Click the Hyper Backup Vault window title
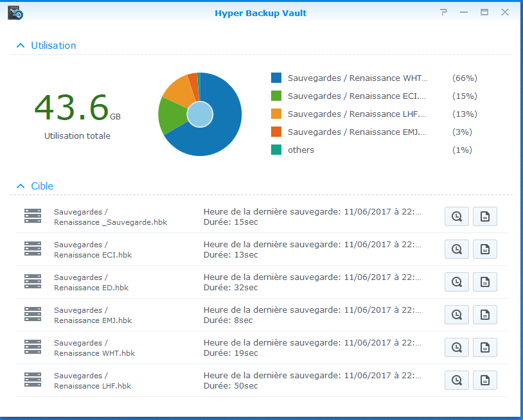 point(260,13)
